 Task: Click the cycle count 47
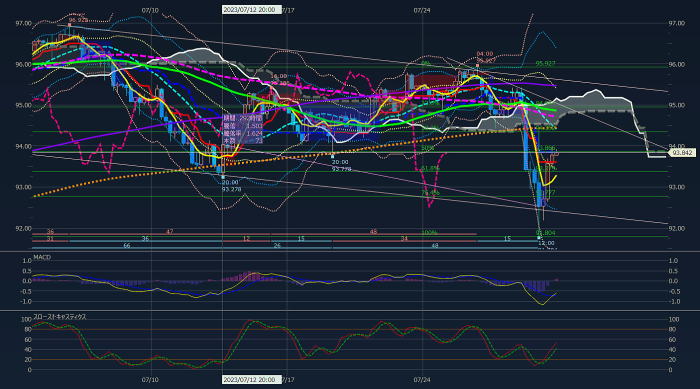click(x=170, y=232)
